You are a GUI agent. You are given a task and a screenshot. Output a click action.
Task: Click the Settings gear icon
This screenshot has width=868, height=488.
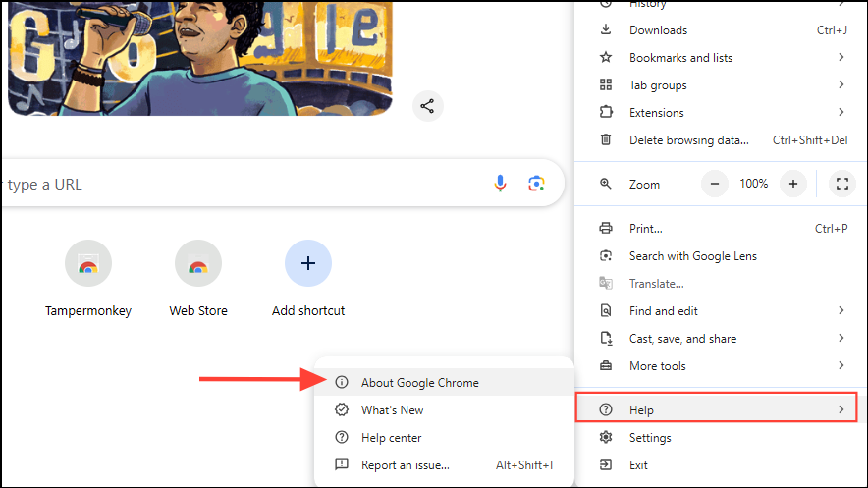606,437
